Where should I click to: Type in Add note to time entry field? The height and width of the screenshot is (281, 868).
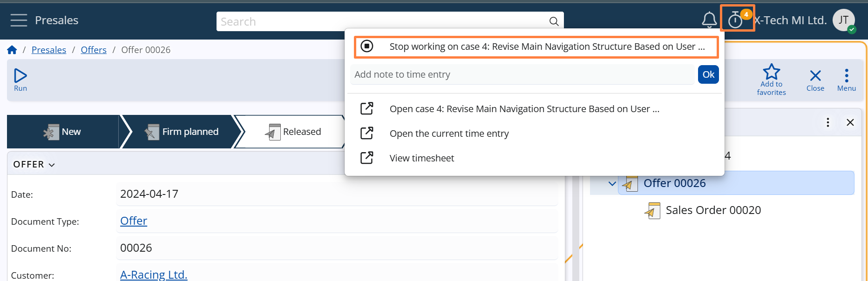(x=522, y=74)
